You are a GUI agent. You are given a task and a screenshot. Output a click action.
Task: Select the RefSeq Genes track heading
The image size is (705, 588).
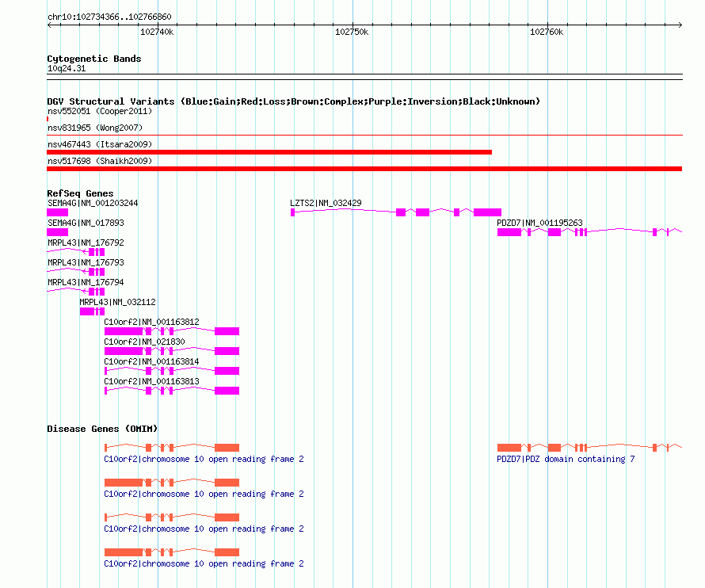click(x=80, y=193)
